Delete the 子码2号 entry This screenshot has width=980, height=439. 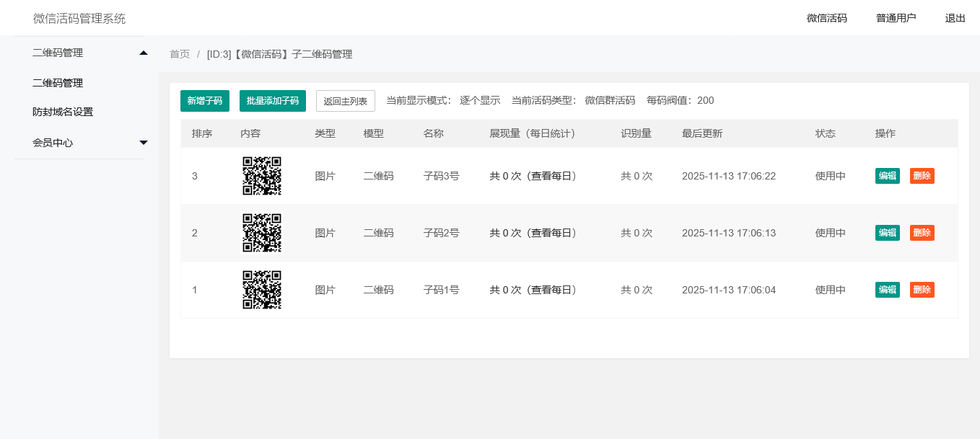tap(922, 233)
